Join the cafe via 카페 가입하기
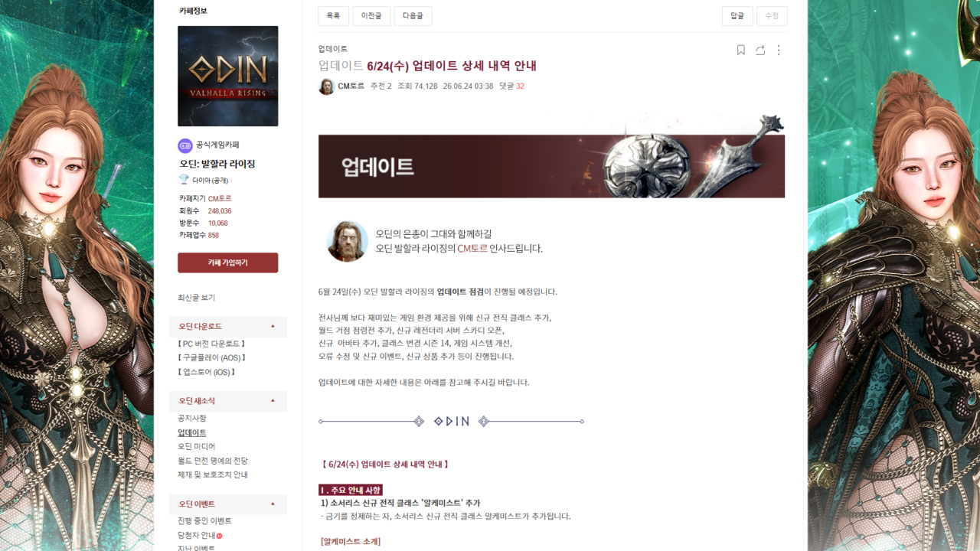Image resolution: width=980 pixels, height=551 pixels. pos(227,262)
